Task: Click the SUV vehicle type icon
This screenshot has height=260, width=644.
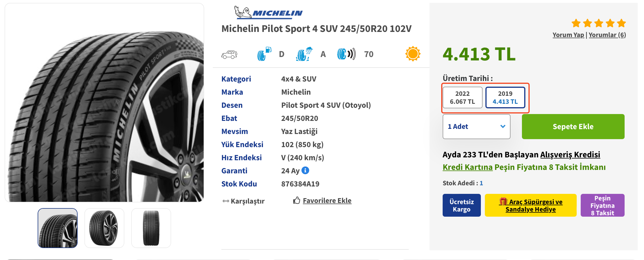Action: 229,54
